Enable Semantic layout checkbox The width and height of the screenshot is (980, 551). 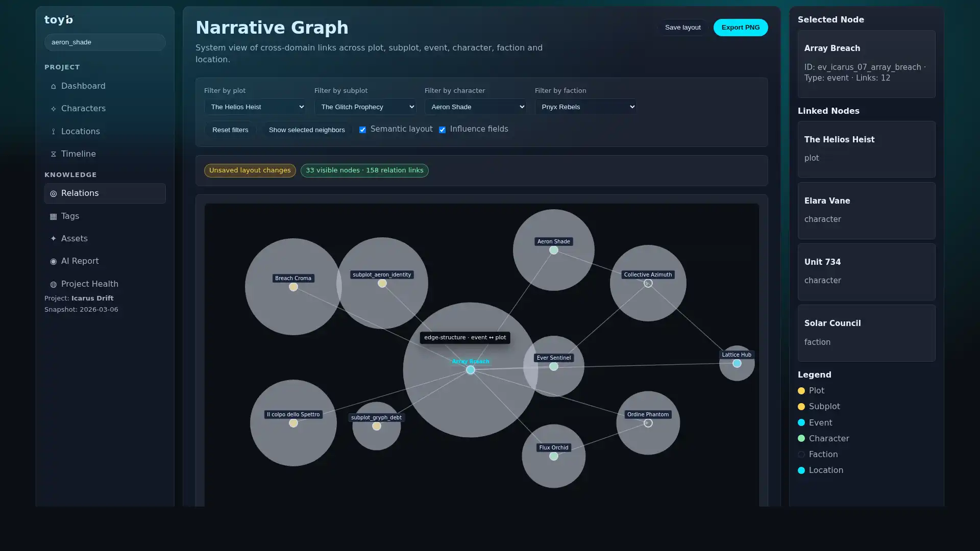point(362,130)
